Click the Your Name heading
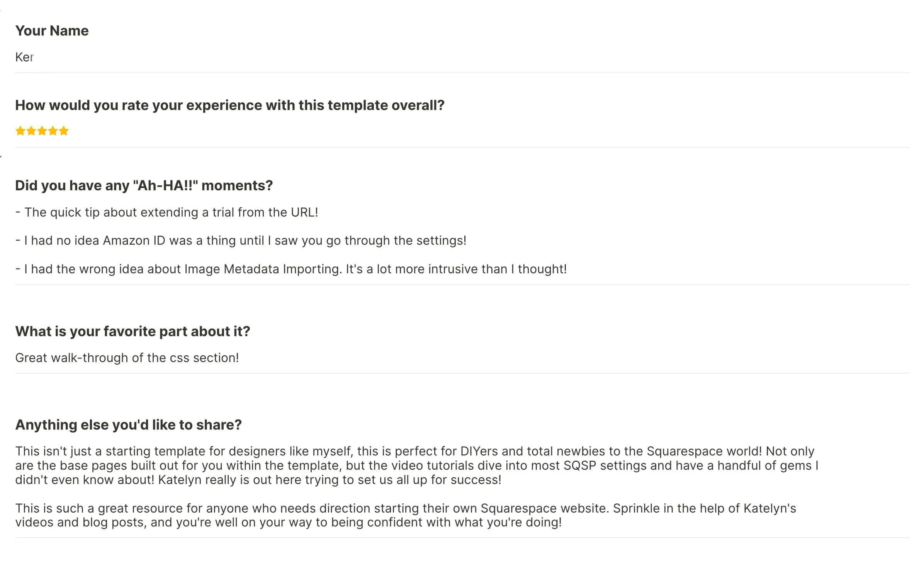The image size is (924, 572). point(52,31)
